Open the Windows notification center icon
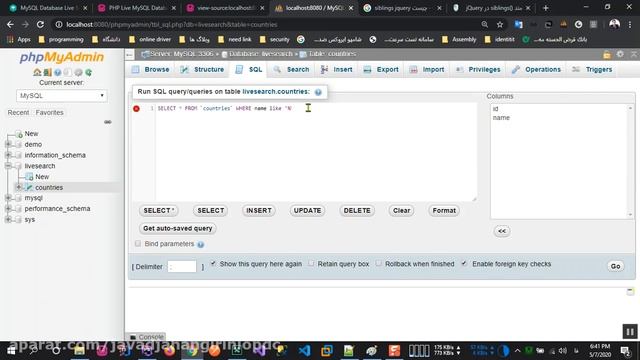640x360 pixels. pyautogui.click(x=625, y=350)
